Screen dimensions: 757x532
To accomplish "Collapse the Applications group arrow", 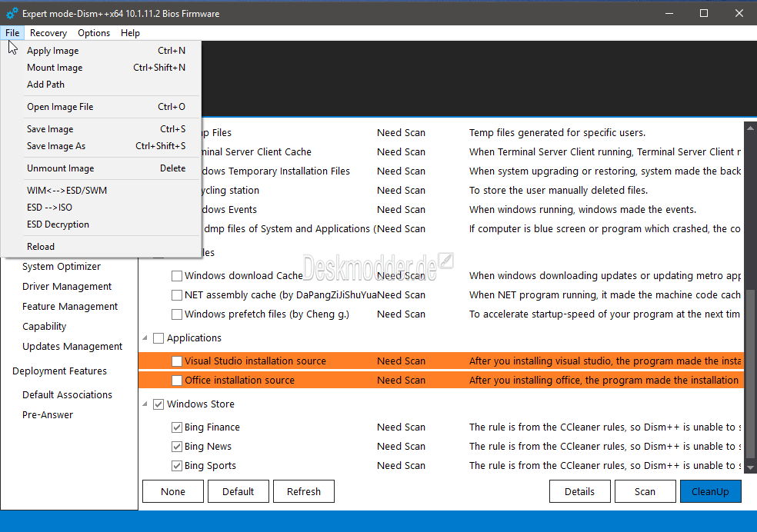I will [x=145, y=337].
